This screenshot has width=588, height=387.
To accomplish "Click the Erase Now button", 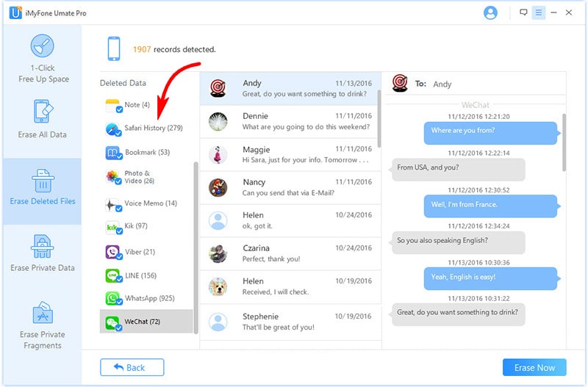I will pos(534,367).
